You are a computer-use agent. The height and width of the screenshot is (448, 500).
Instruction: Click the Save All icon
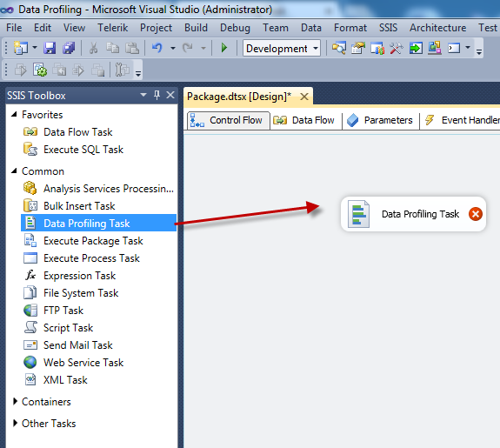pyautogui.click(x=69, y=48)
